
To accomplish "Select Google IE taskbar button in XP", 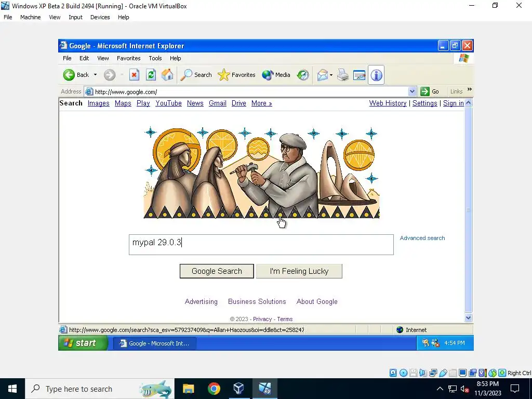I will click(155, 343).
